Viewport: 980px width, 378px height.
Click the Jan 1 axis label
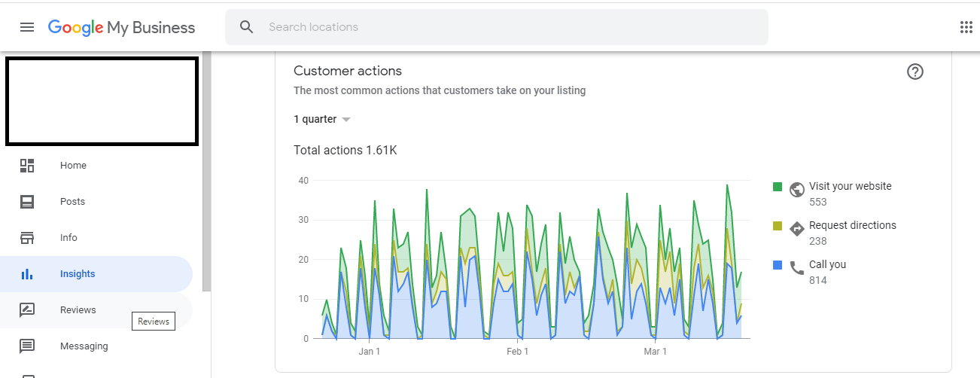click(369, 351)
